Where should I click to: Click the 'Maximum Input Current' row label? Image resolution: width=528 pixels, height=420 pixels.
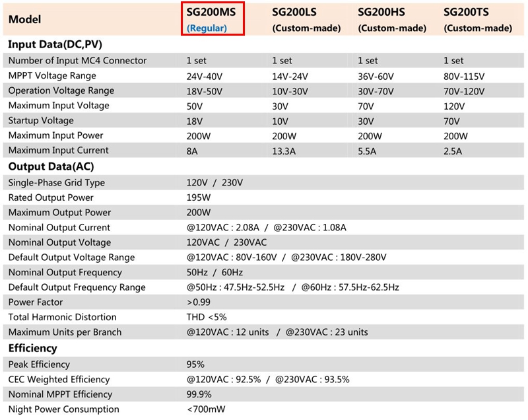point(58,150)
